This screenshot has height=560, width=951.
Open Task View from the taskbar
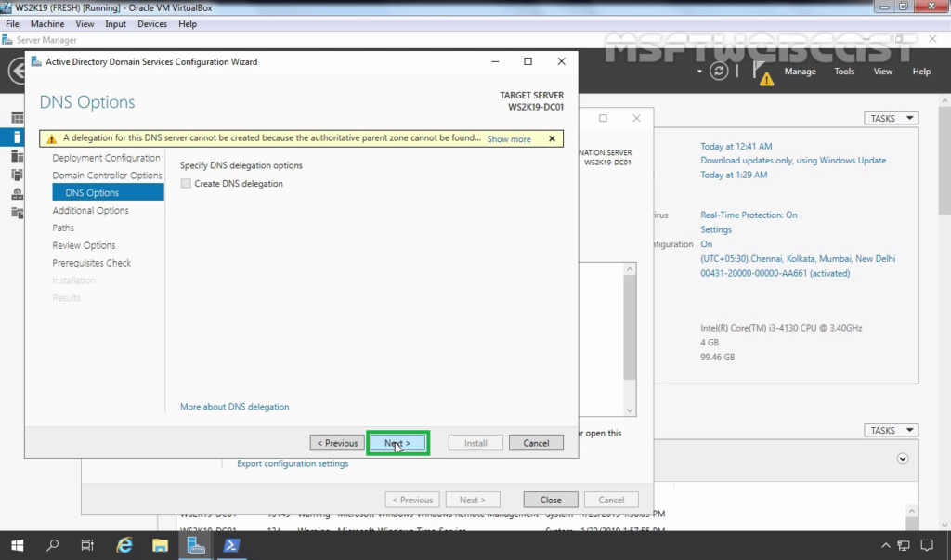87,545
